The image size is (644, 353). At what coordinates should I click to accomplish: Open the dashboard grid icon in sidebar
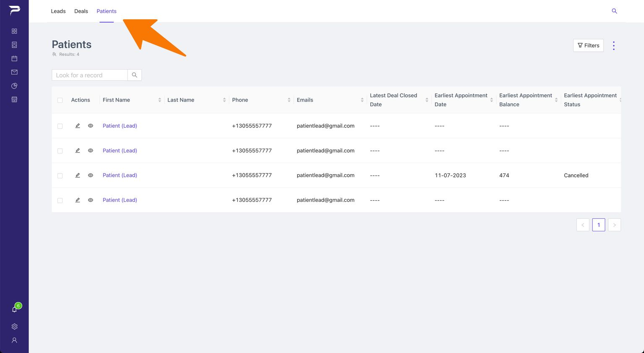click(x=14, y=31)
